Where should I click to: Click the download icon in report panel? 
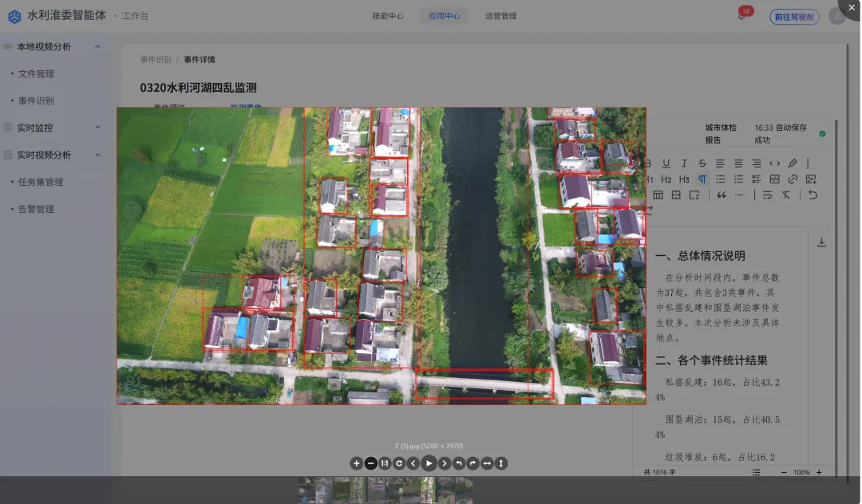[821, 242]
